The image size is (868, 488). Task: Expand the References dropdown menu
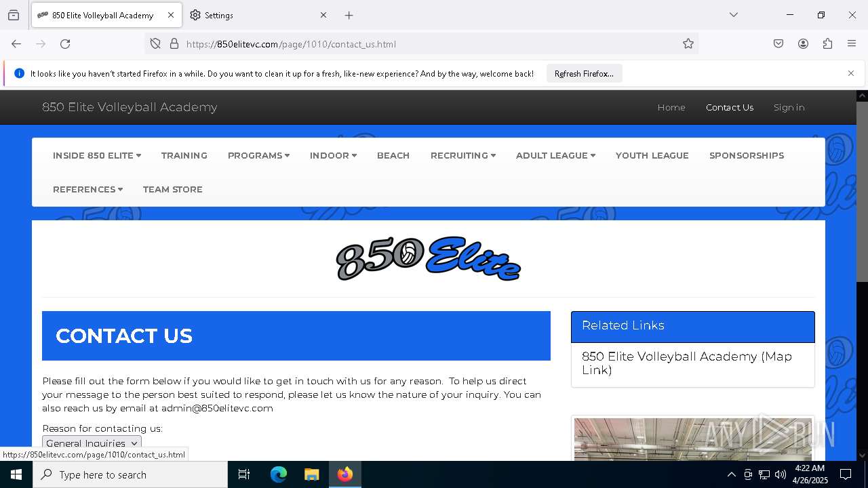[87, 189]
